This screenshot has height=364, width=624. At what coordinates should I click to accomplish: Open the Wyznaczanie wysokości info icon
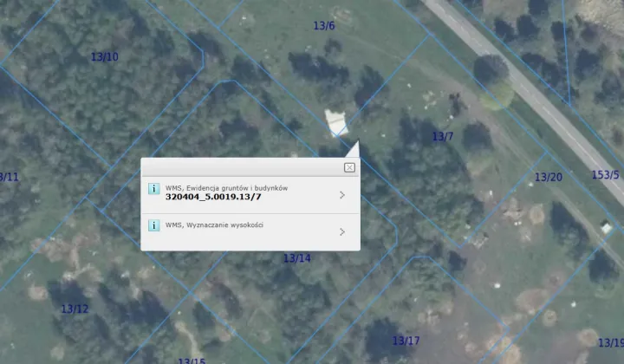pos(154,225)
